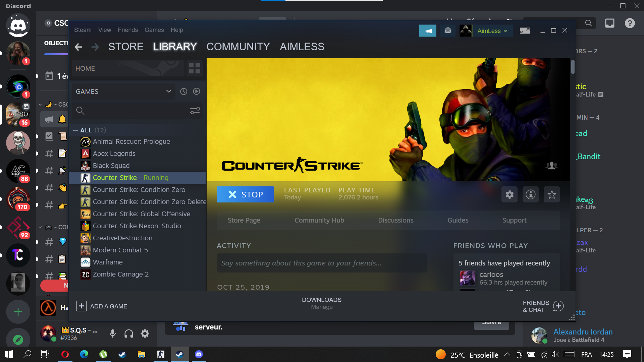Image resolution: width=644 pixels, height=362 pixels.
Task: Open Community Hub link
Action: pos(319,220)
